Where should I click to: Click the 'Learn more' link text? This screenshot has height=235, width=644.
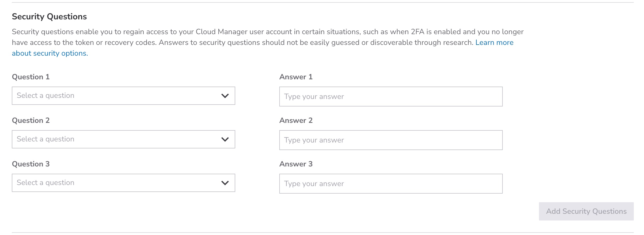tap(494, 42)
